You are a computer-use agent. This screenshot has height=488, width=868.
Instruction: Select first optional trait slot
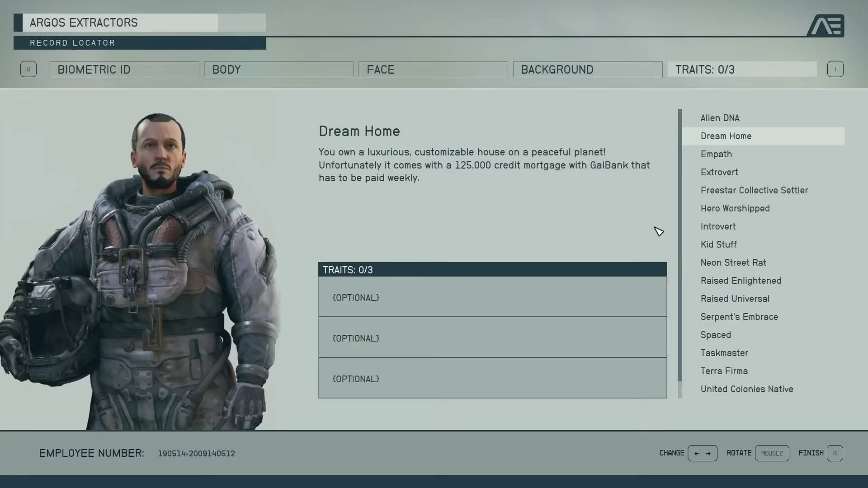pos(492,297)
